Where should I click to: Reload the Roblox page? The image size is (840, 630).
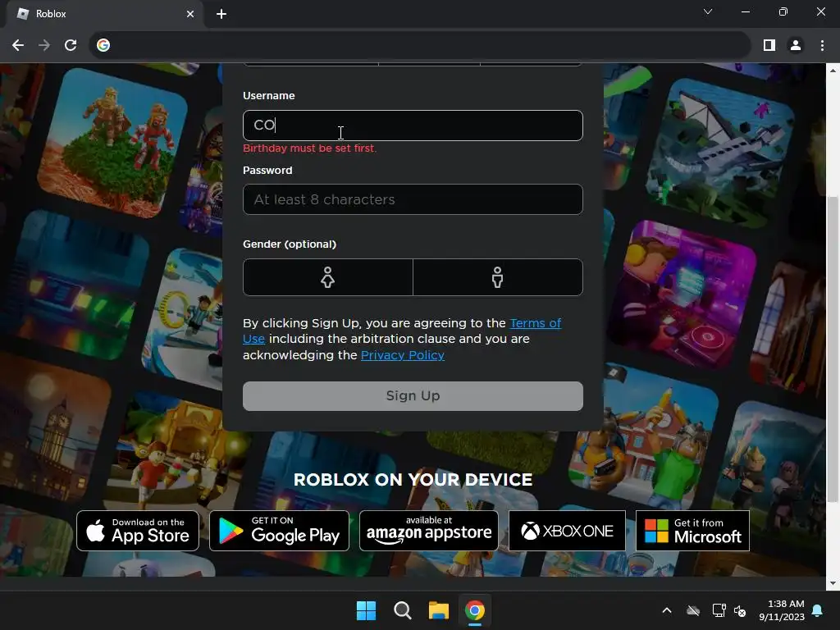[x=71, y=46]
